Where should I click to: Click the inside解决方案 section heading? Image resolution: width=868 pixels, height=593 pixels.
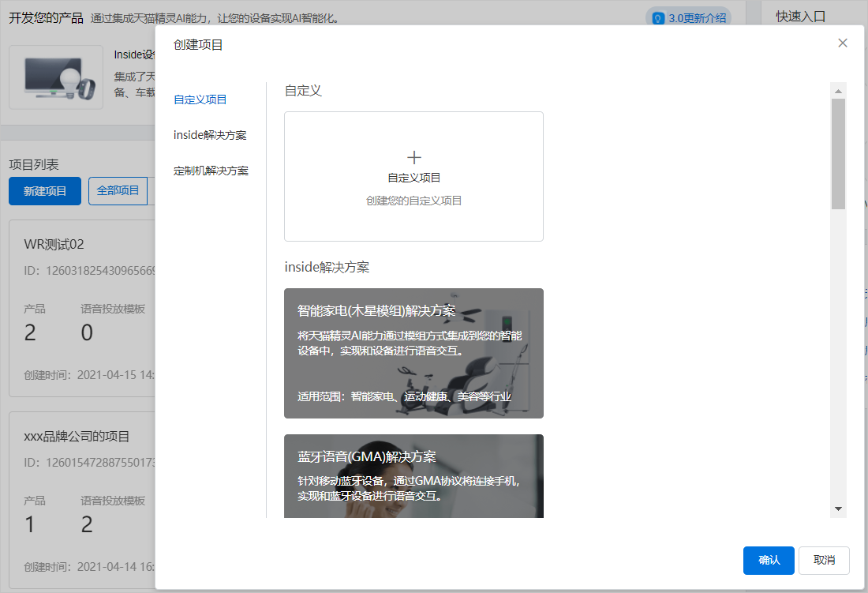(327, 268)
